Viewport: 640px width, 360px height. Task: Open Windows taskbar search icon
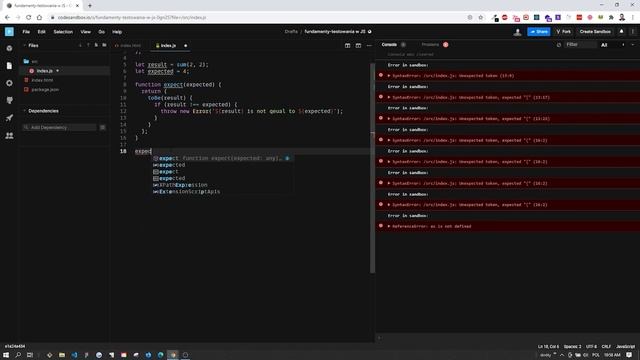18,355
